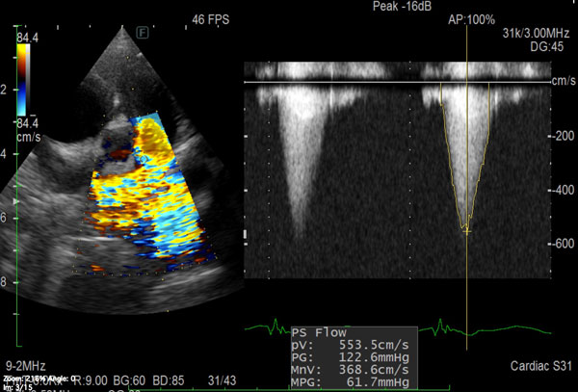The width and height of the screenshot is (578, 392).
Task: Click the -600 velocity scale label
Action: [552, 243]
